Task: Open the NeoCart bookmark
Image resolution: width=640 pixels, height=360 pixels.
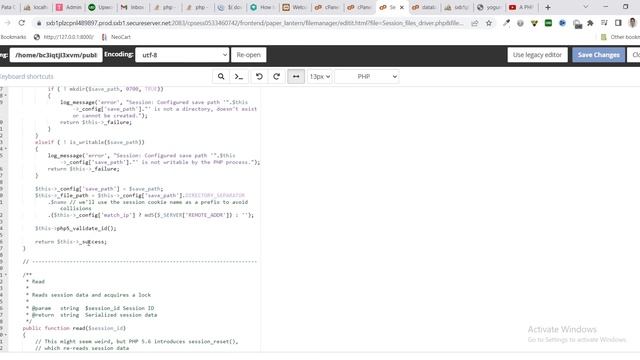Action: pos(116,37)
